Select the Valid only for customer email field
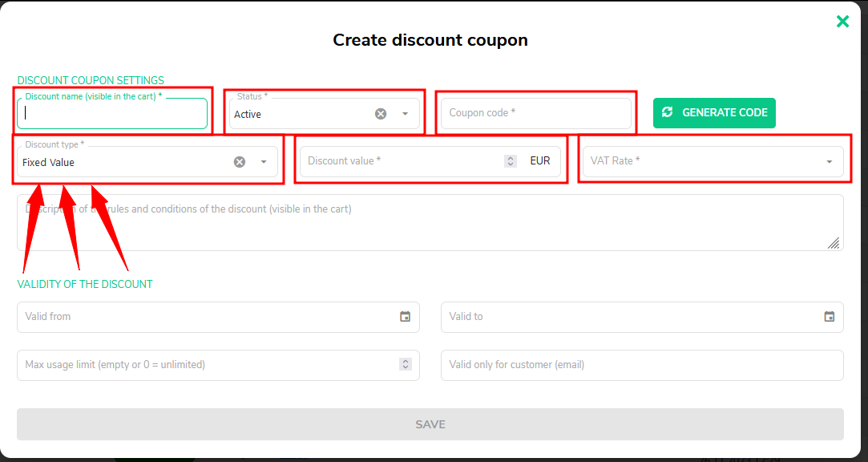Screen dimensions: 868x462 tap(642, 365)
